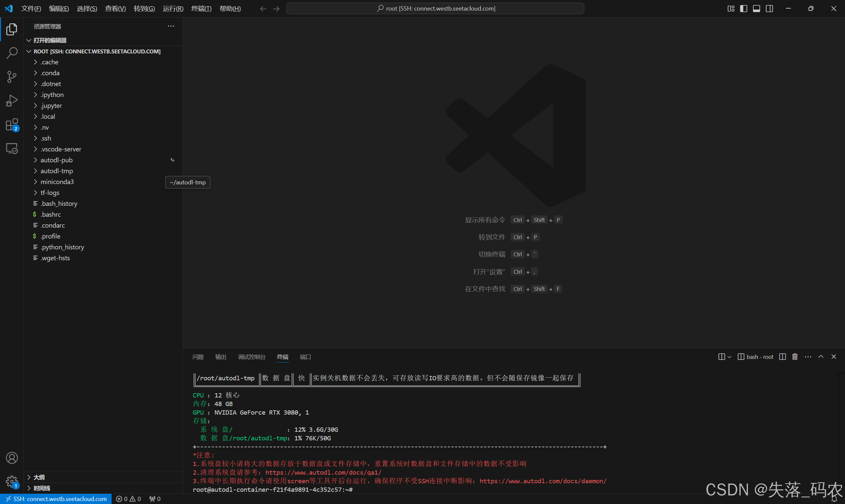Switch to the 输出 panel tab
This screenshot has width=845, height=504.
point(220,357)
